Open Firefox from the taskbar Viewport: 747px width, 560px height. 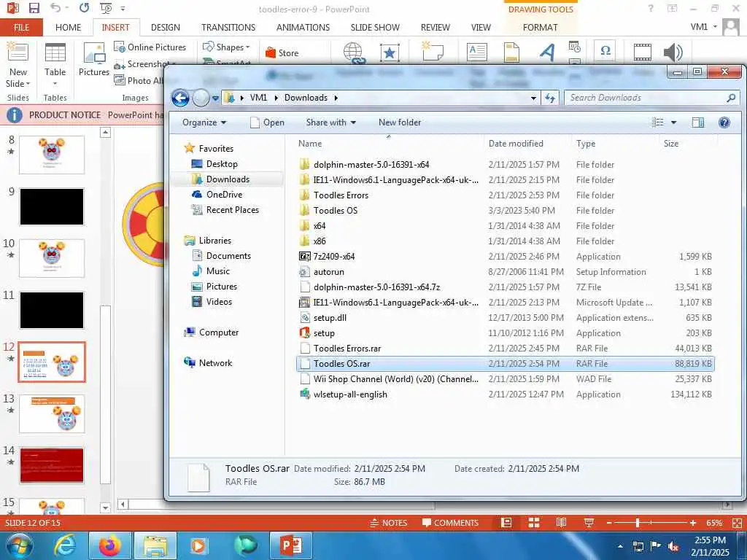coord(110,545)
